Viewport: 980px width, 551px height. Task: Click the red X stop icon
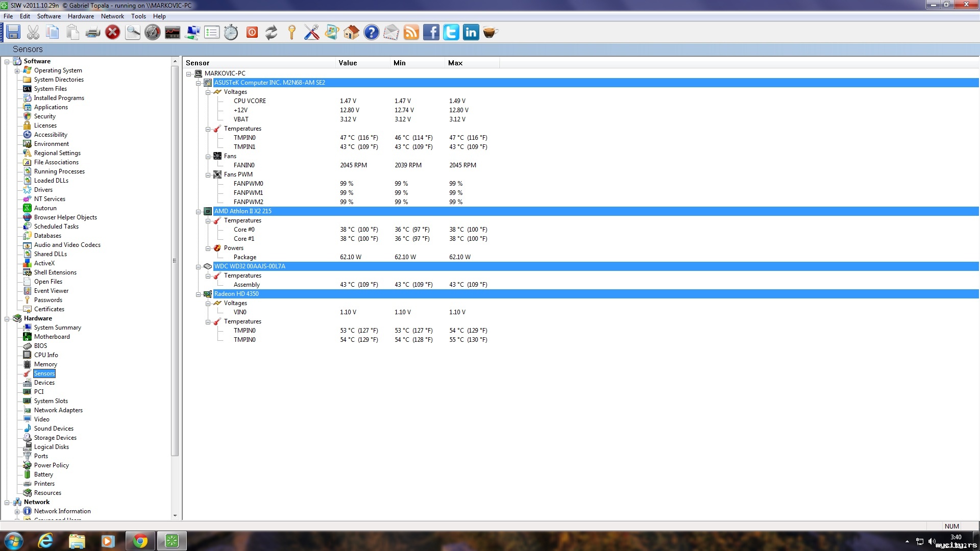tap(112, 33)
